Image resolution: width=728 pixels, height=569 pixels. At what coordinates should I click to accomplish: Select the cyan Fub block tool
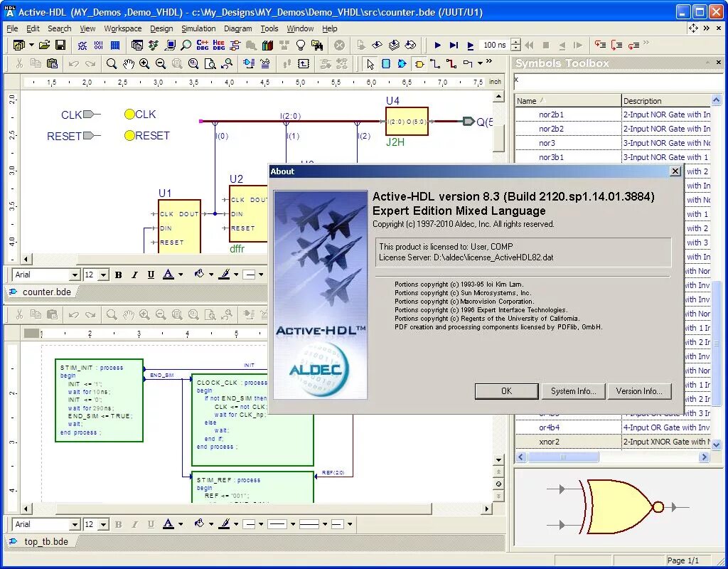pos(386,63)
